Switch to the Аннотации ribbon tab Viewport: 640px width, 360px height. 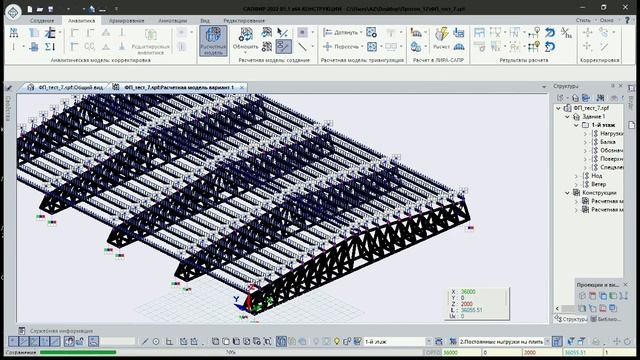(173, 20)
